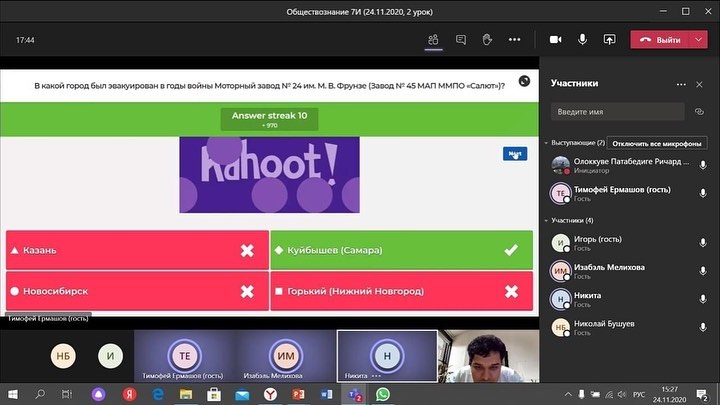Collapse the Выступающие section
The image size is (720, 405).
[546, 143]
